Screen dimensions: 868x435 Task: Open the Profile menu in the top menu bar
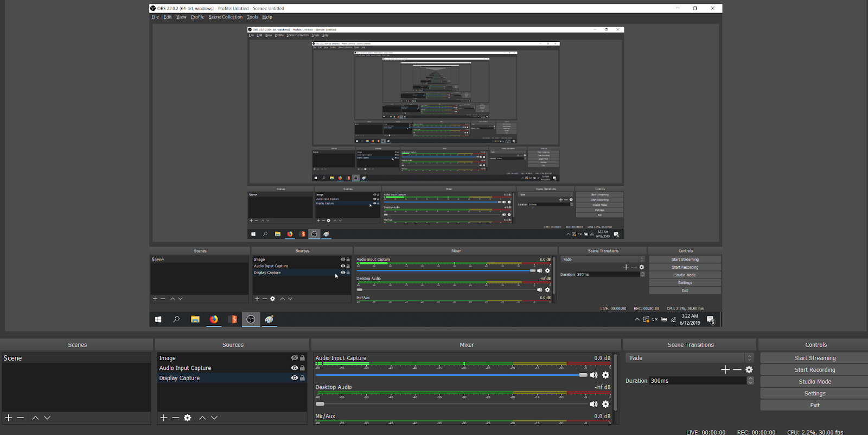[x=197, y=17]
